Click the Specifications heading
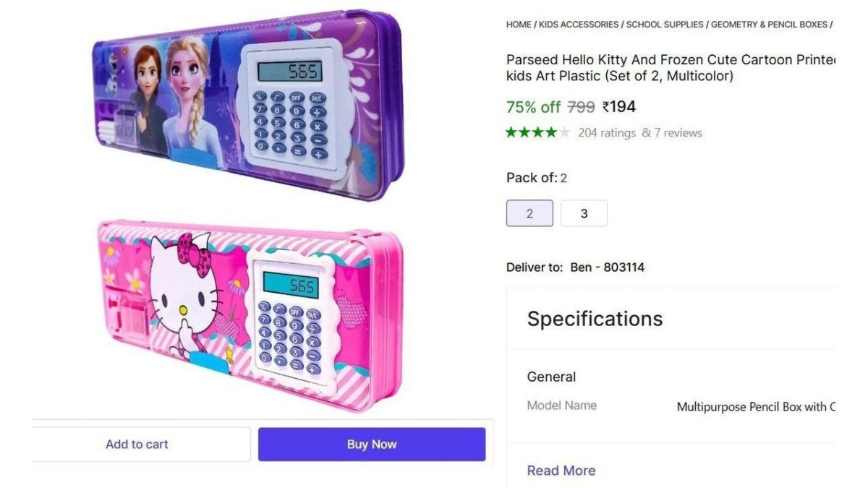This screenshot has height=488, width=868. click(x=595, y=318)
